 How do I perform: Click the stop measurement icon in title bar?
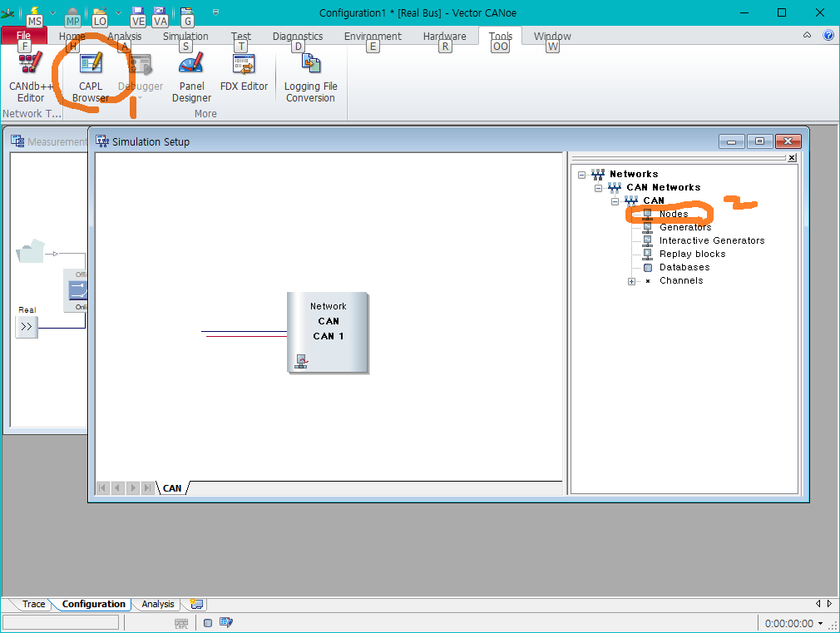click(72, 12)
